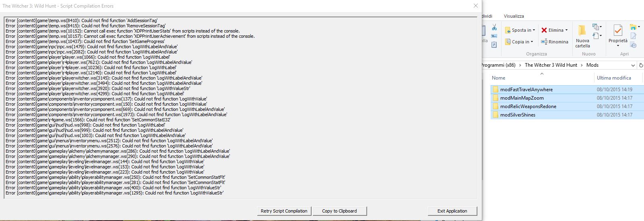The image size is (644, 221).
Task: Click the Retry Script Compilation button
Action: (284, 211)
